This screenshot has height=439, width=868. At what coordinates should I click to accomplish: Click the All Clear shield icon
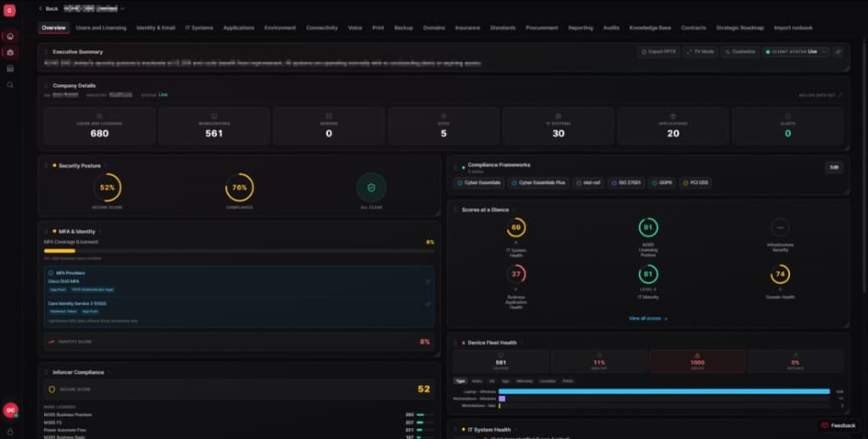tap(371, 187)
